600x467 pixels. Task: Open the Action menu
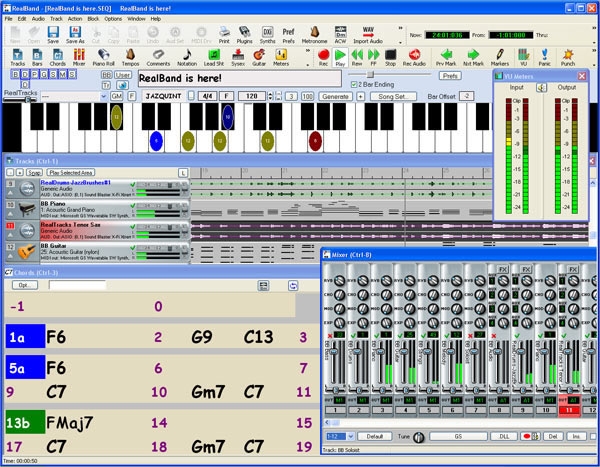pyautogui.click(x=75, y=19)
